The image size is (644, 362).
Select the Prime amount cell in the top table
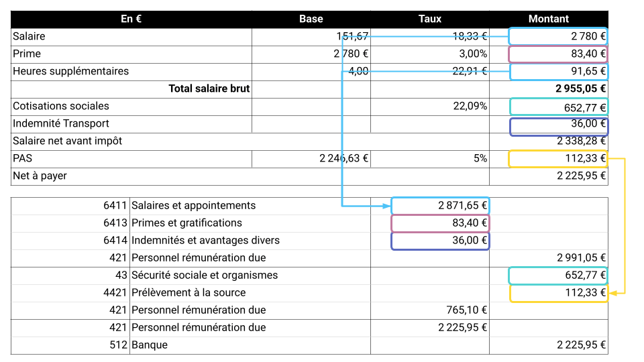point(558,54)
